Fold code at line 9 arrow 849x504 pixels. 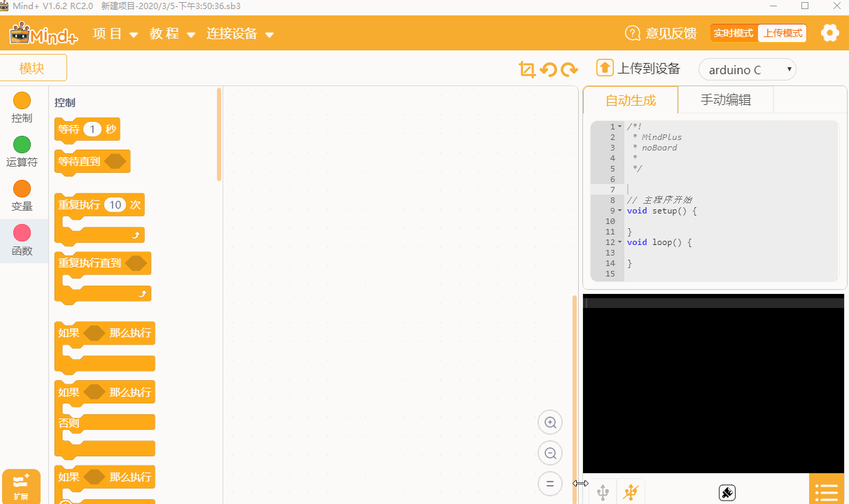619,211
